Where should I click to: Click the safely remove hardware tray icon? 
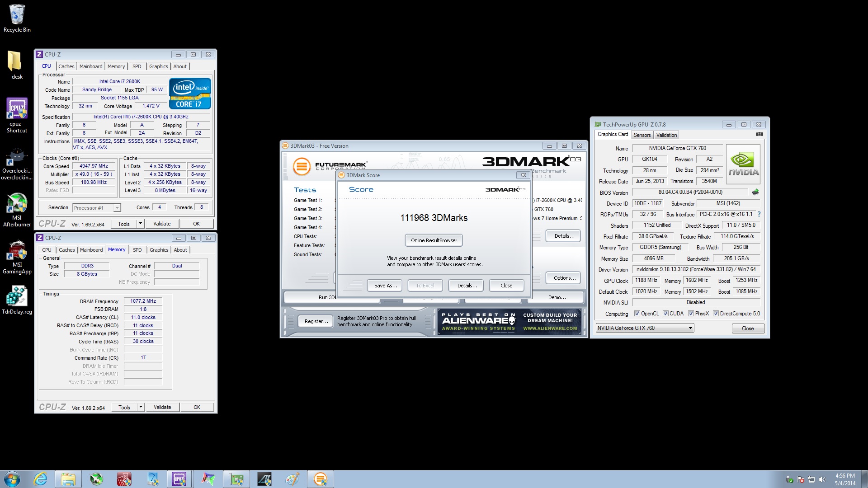click(x=790, y=479)
